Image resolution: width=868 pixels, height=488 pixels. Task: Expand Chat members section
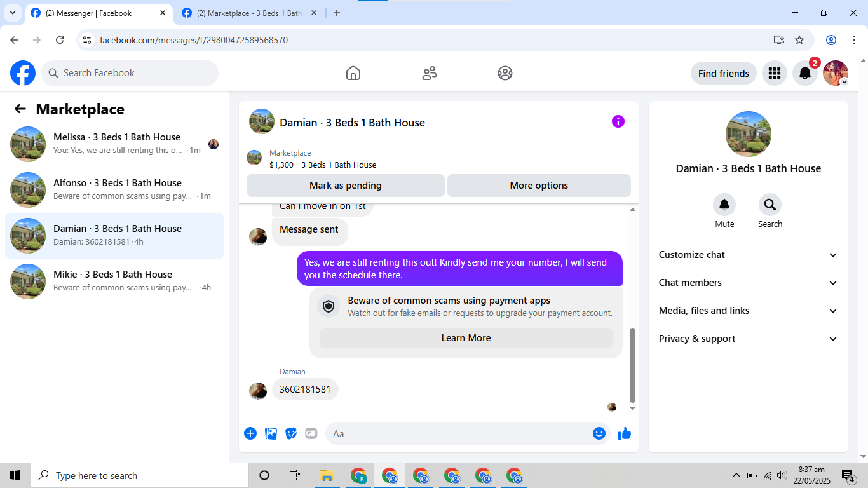point(749,283)
